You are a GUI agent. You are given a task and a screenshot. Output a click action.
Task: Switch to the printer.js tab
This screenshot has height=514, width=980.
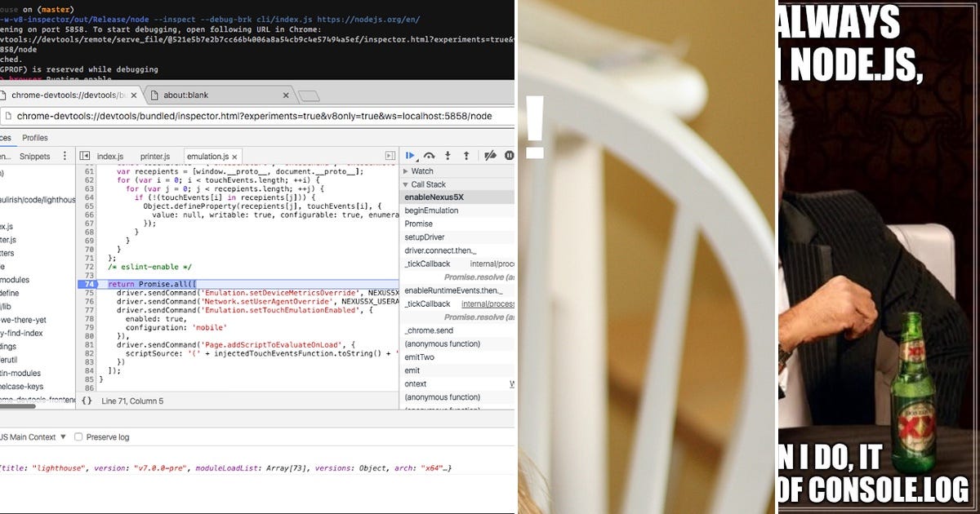coord(155,155)
